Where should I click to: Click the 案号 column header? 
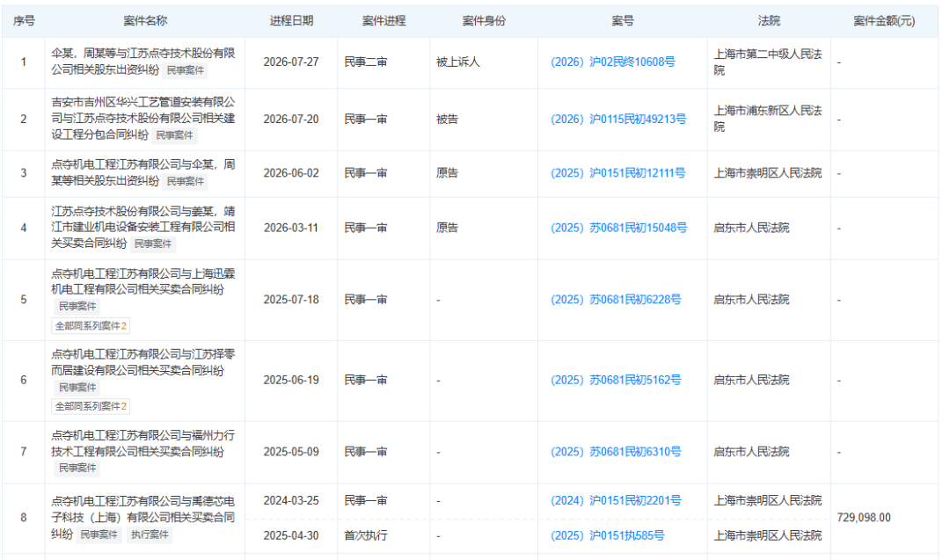pyautogui.click(x=622, y=21)
